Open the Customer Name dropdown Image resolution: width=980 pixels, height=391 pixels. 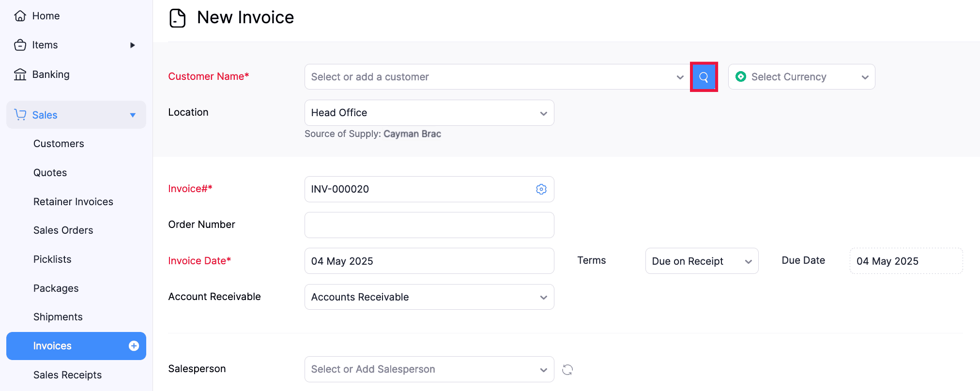[x=494, y=77]
